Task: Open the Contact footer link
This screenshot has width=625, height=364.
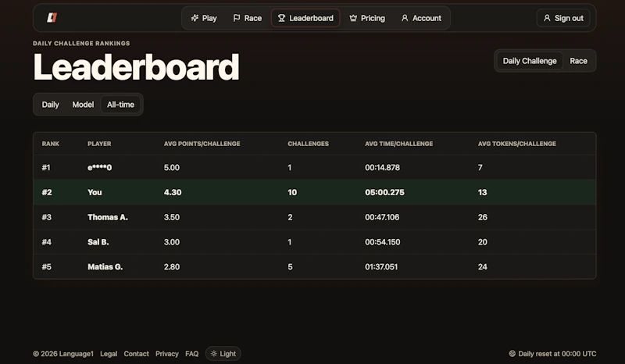Action: coord(136,354)
